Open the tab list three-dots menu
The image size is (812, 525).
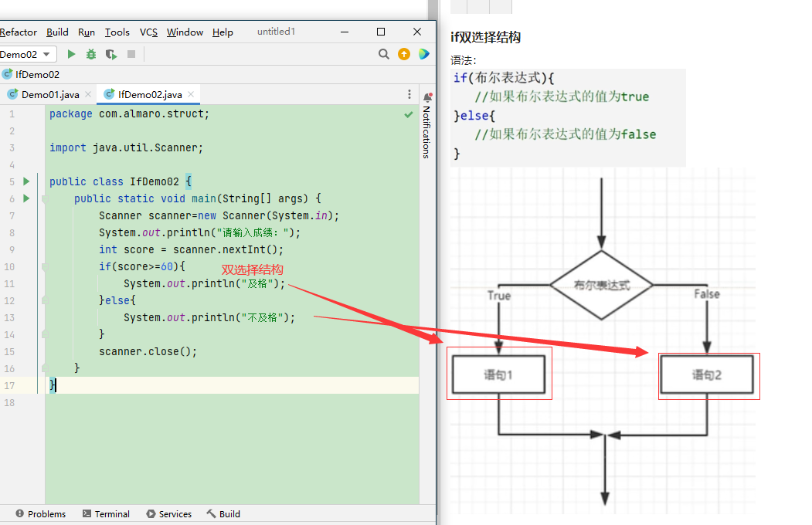pyautogui.click(x=409, y=94)
